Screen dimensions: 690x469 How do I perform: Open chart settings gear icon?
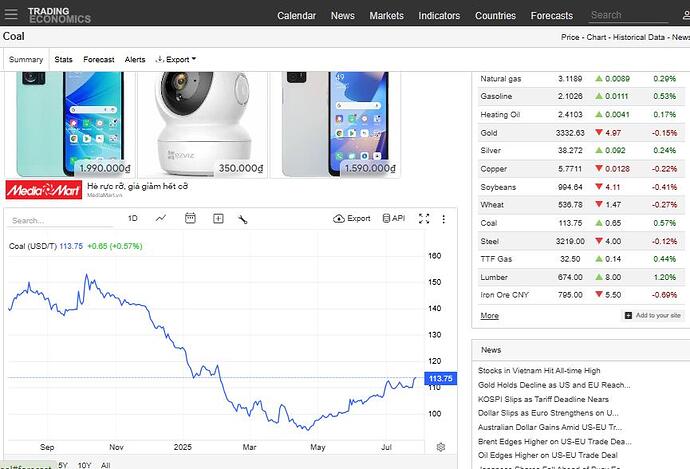coord(441,447)
